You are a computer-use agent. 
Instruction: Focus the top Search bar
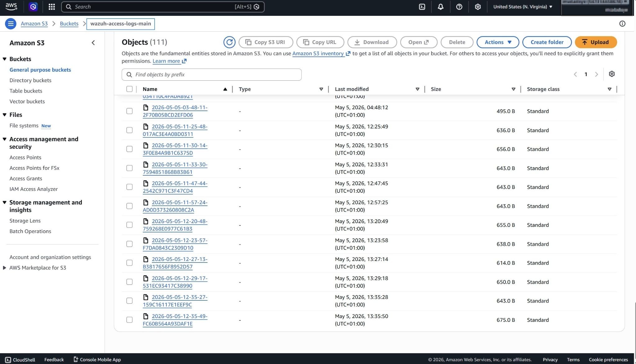163,7
